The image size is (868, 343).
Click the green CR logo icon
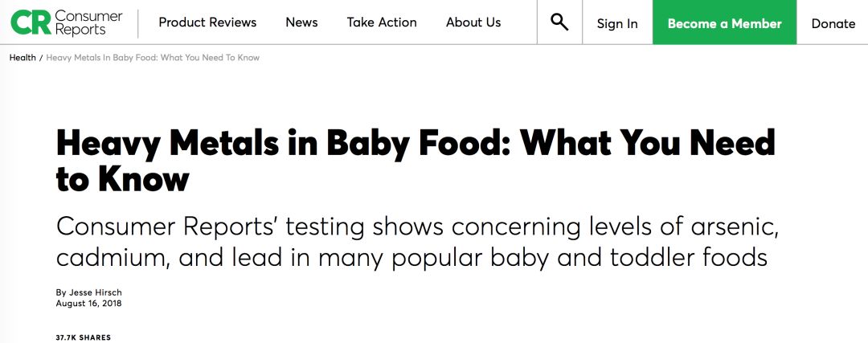click(31, 22)
